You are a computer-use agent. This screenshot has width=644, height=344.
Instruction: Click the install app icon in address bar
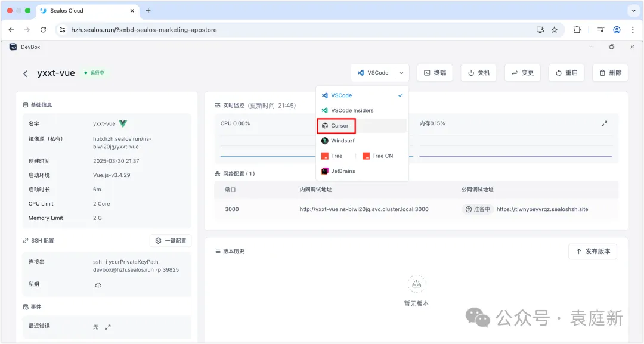540,30
